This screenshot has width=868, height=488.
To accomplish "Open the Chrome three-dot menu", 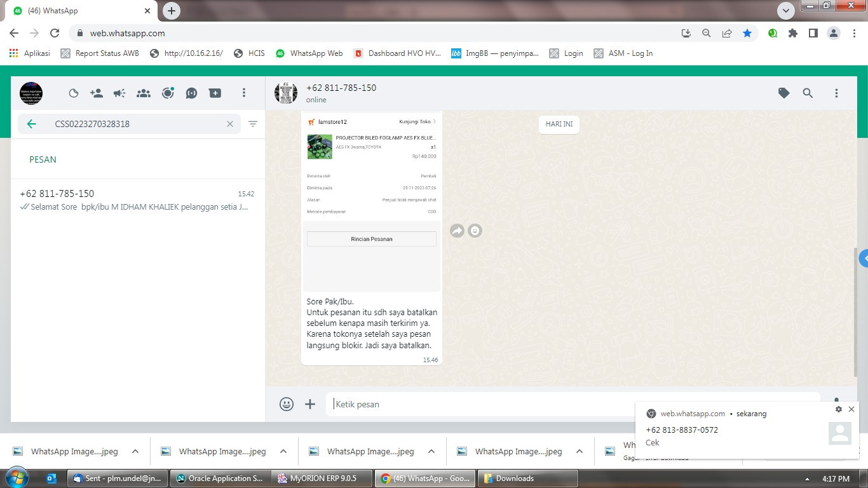I will (855, 33).
